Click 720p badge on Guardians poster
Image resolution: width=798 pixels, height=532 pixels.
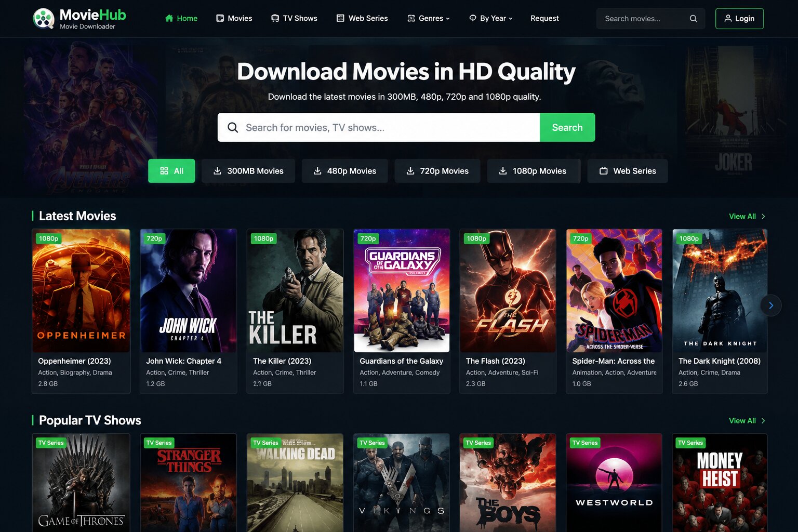(368, 238)
